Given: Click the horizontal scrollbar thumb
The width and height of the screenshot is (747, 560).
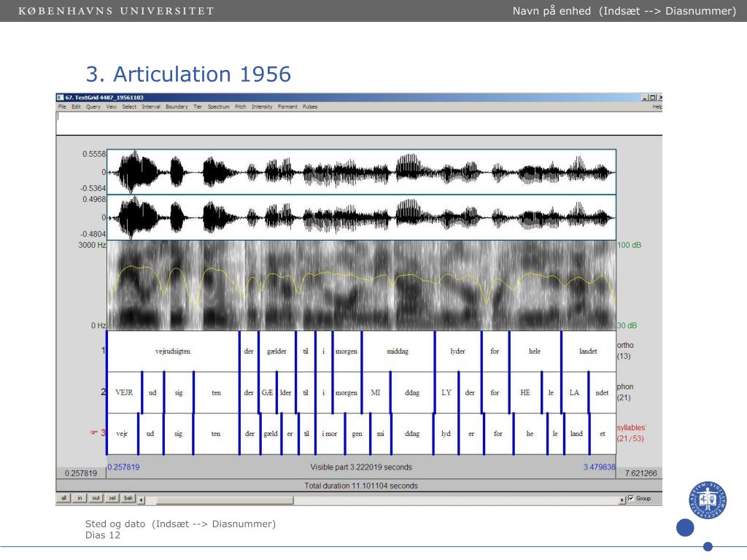Looking at the screenshot, I should point(225,500).
